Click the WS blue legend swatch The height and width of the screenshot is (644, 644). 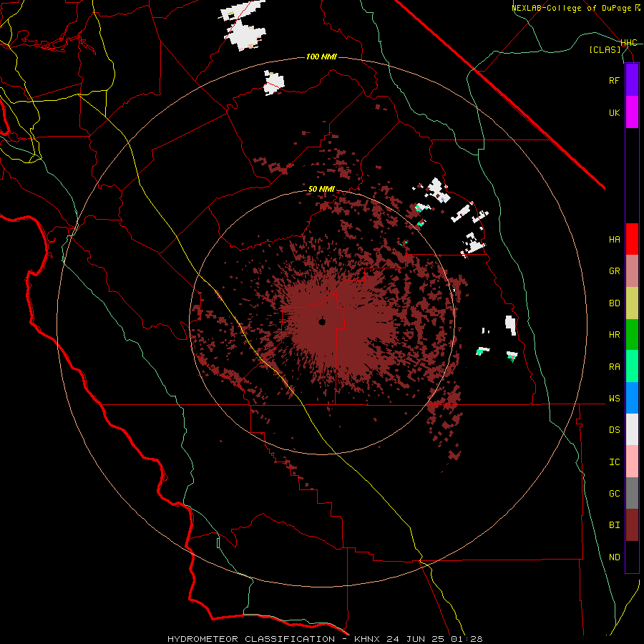click(632, 398)
